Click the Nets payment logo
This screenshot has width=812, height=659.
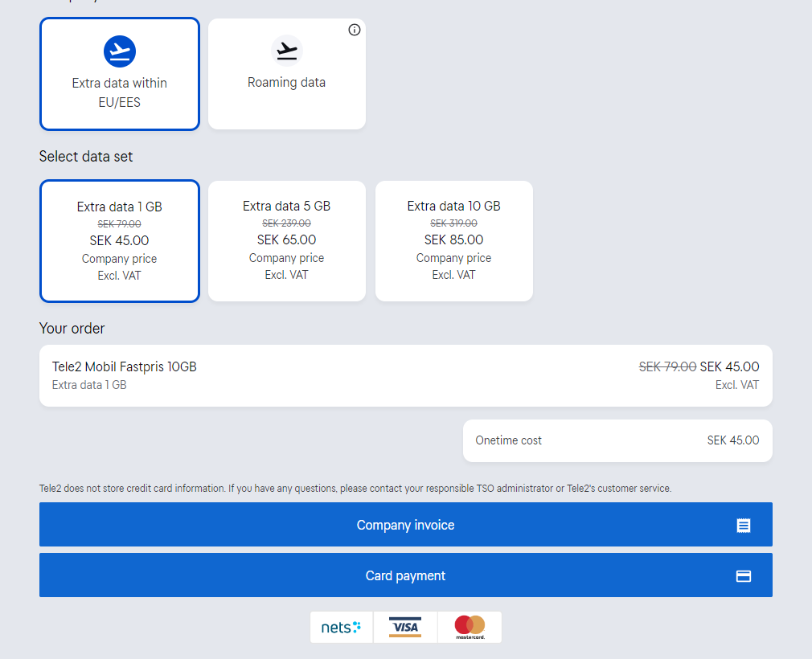pos(341,628)
